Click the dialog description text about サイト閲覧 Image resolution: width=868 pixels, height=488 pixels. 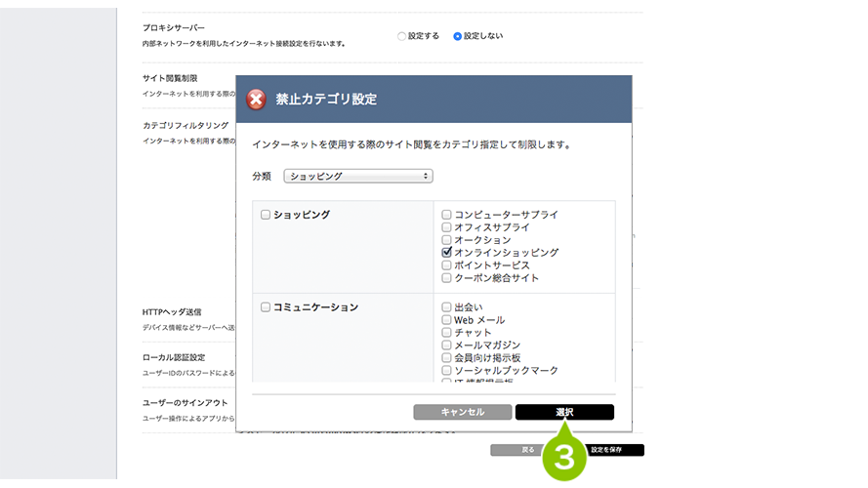412,145
